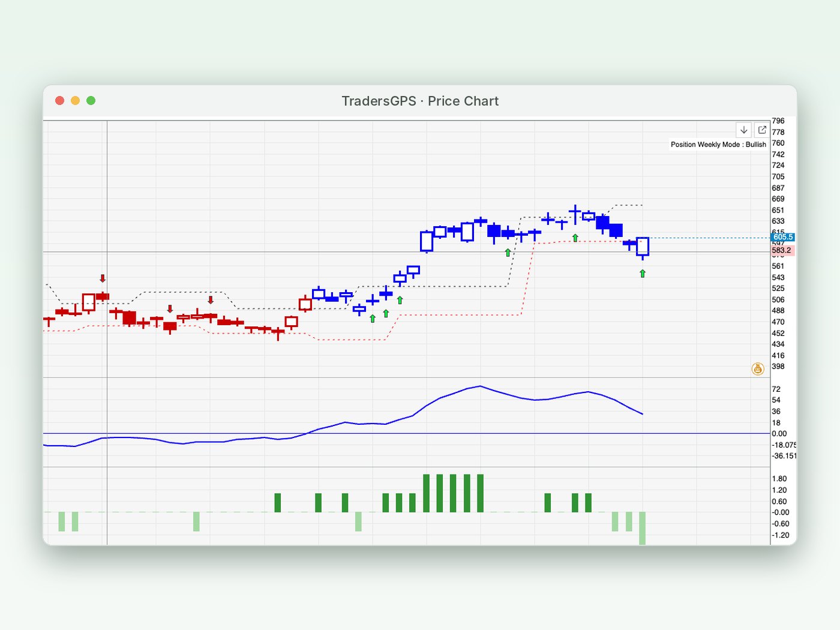This screenshot has width=840, height=630.
Task: Click the 1.80 histogram axis value
Action: (x=779, y=479)
